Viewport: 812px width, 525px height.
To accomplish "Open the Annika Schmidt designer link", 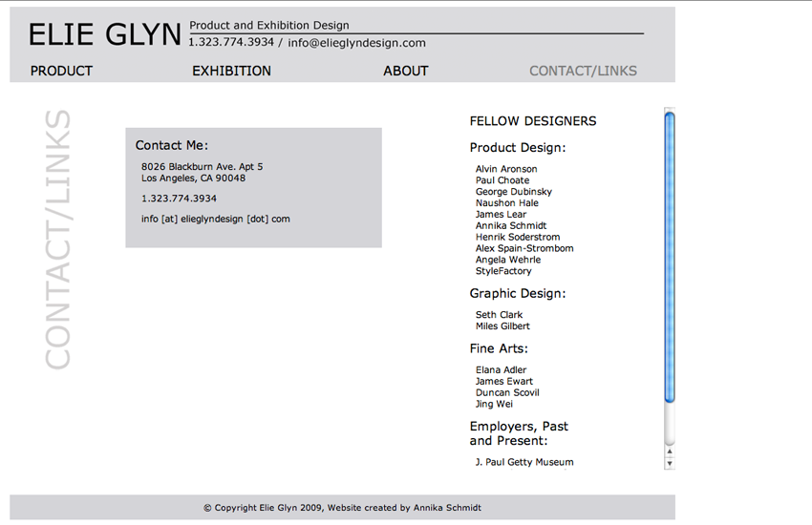I will [511, 226].
